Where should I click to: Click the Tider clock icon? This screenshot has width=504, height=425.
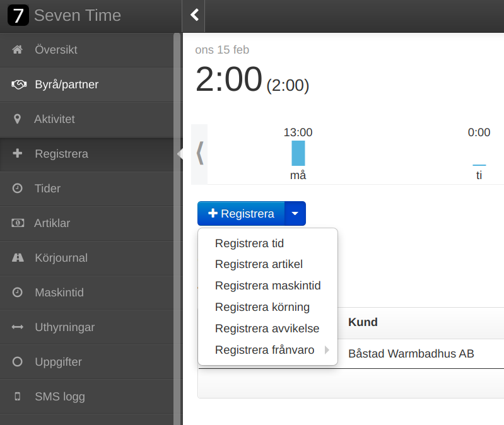[18, 189]
